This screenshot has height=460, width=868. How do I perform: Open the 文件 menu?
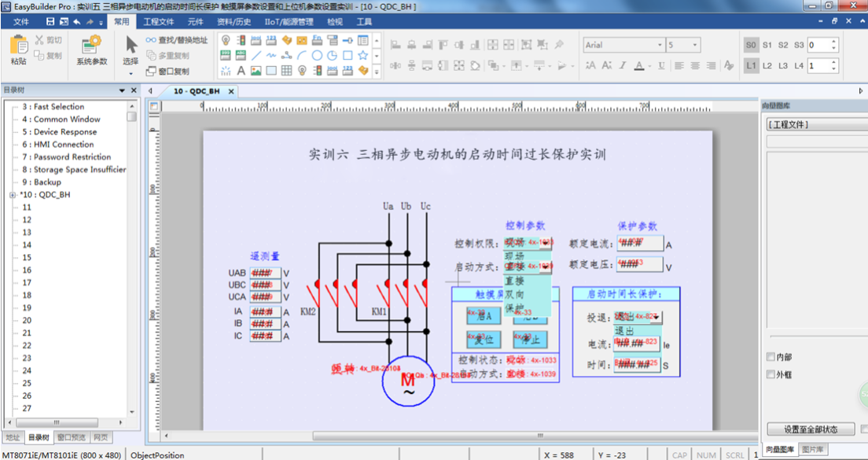21,22
